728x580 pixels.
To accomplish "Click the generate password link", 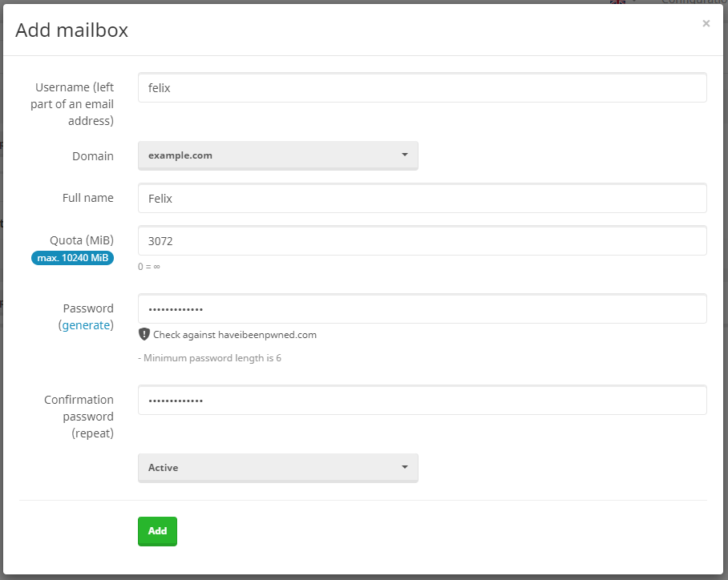I will click(x=86, y=325).
